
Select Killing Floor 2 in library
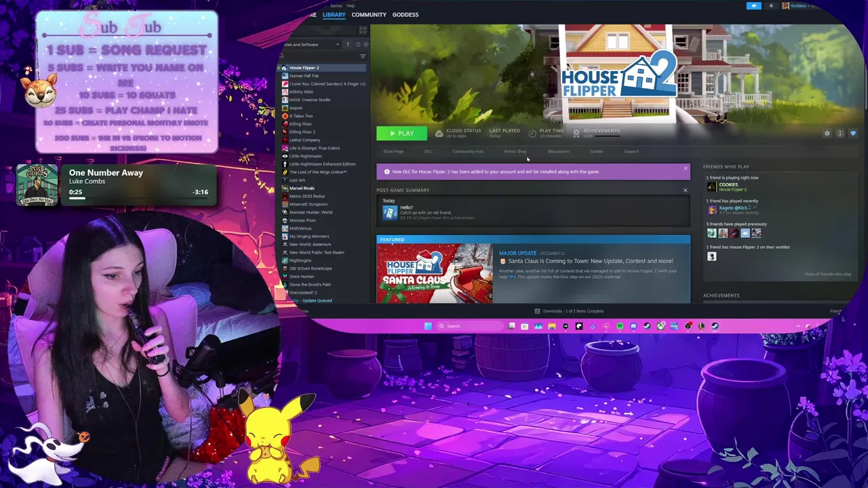(302, 132)
